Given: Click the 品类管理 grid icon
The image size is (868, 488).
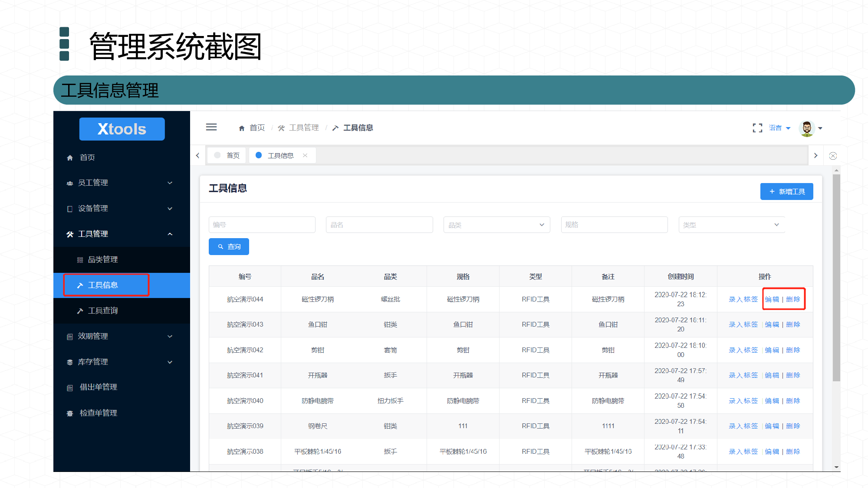Looking at the screenshot, I should [80, 260].
